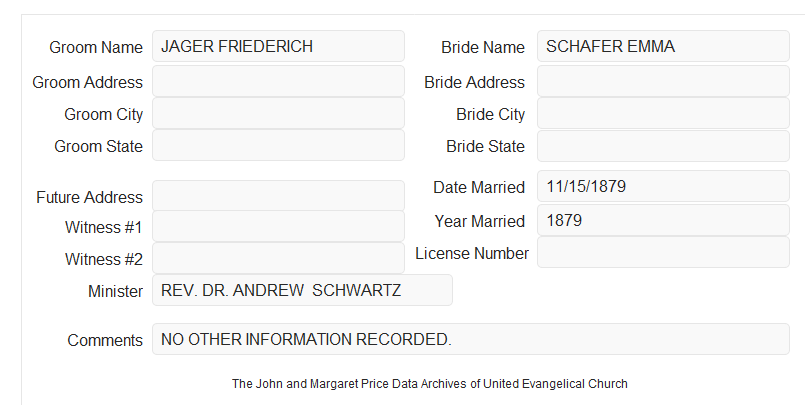Click the Minister label text
The width and height of the screenshot is (805, 405).
click(116, 291)
